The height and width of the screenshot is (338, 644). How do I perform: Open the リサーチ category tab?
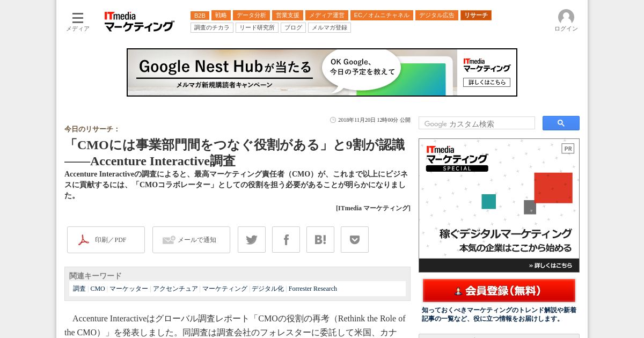coord(476,16)
